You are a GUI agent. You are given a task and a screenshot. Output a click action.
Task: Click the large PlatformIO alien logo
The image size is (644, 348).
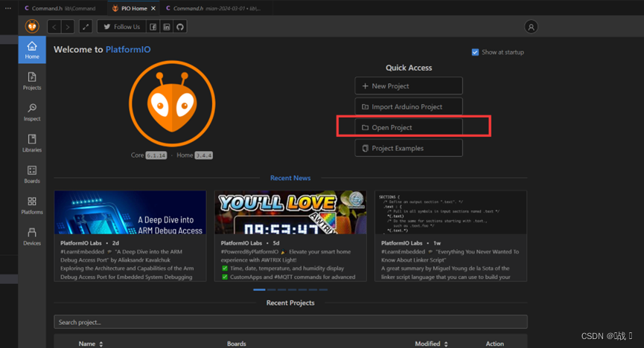tap(172, 104)
